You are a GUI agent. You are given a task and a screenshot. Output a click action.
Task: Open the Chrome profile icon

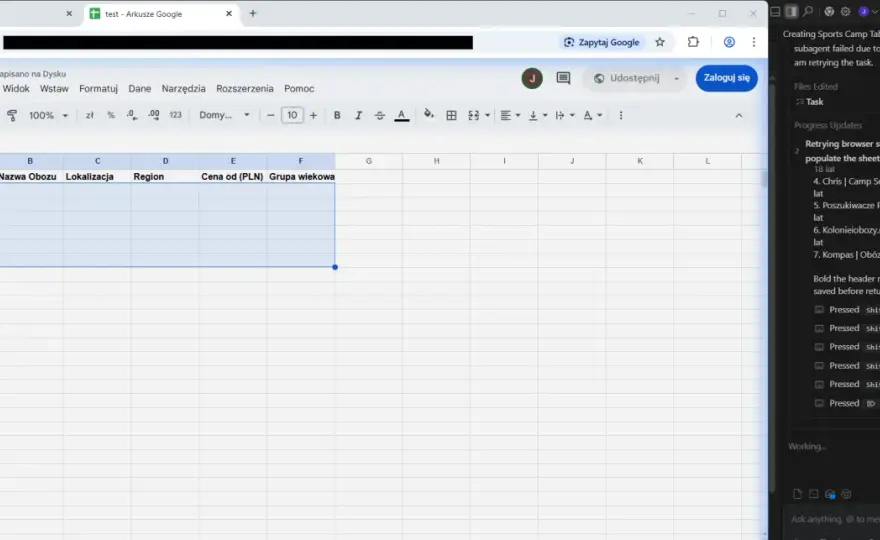[729, 42]
